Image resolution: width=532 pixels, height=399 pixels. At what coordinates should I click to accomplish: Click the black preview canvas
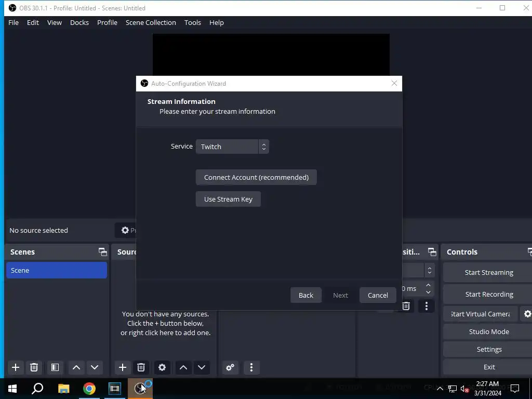(271, 55)
